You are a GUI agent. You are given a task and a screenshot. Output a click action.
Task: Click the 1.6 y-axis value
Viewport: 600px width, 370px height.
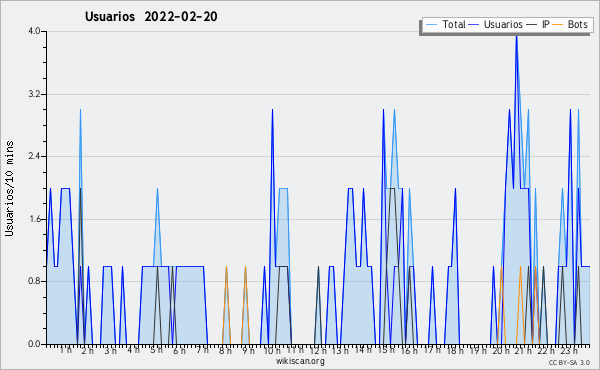(x=34, y=219)
